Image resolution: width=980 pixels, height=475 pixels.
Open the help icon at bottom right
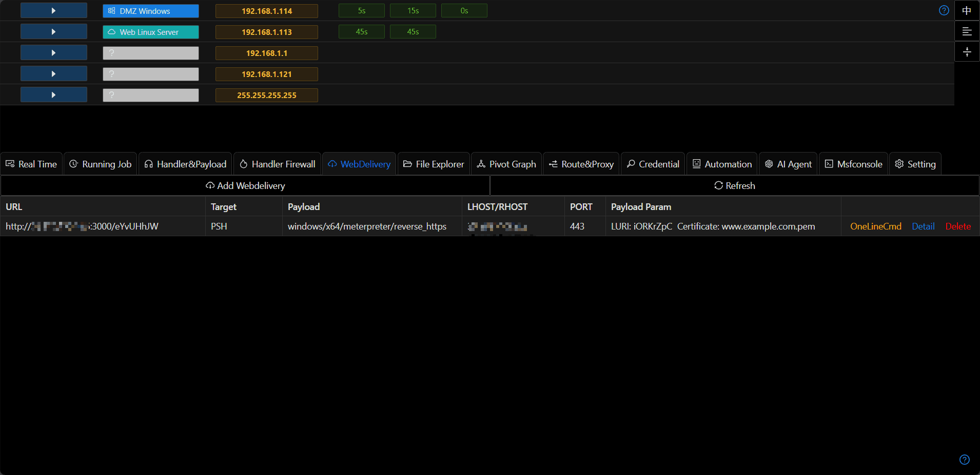point(965,460)
